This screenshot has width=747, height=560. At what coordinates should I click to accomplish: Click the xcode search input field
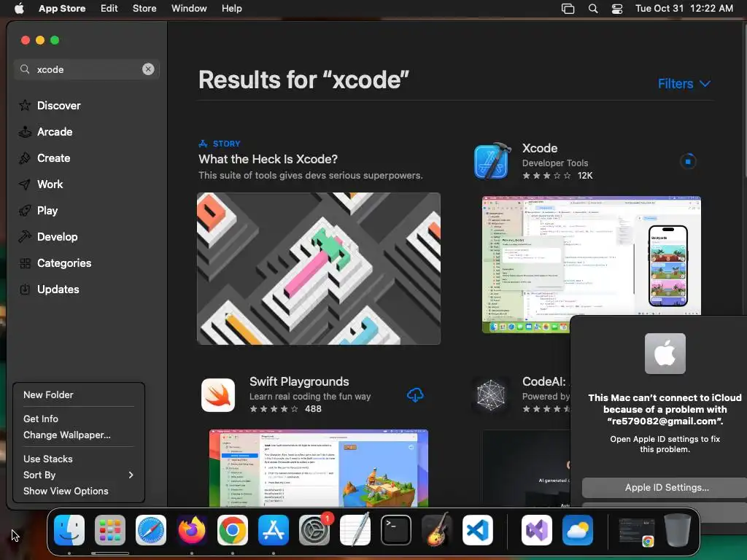pyautogui.click(x=87, y=69)
